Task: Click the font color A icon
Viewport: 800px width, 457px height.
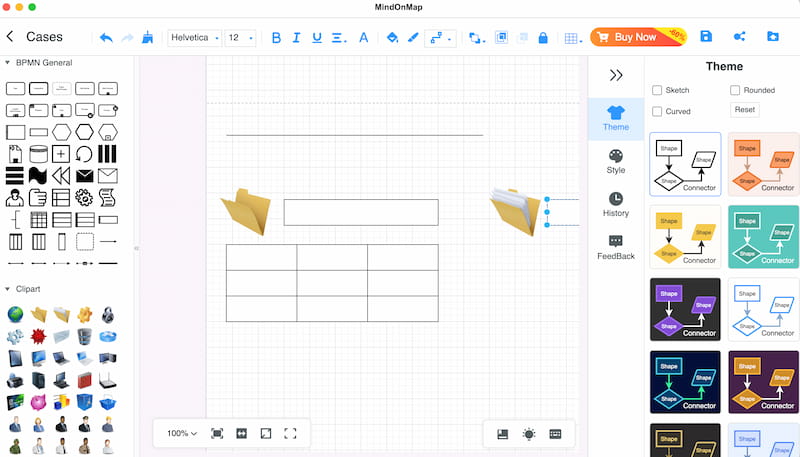Action: 363,37
